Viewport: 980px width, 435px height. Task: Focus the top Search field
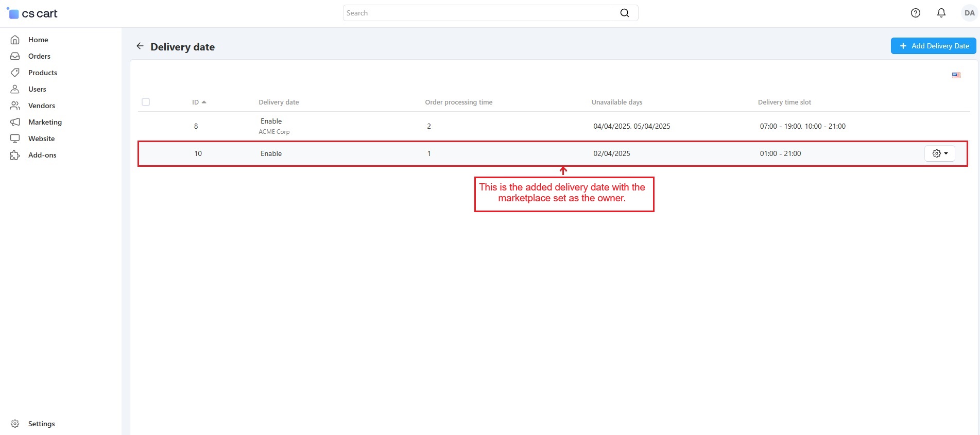(x=479, y=13)
